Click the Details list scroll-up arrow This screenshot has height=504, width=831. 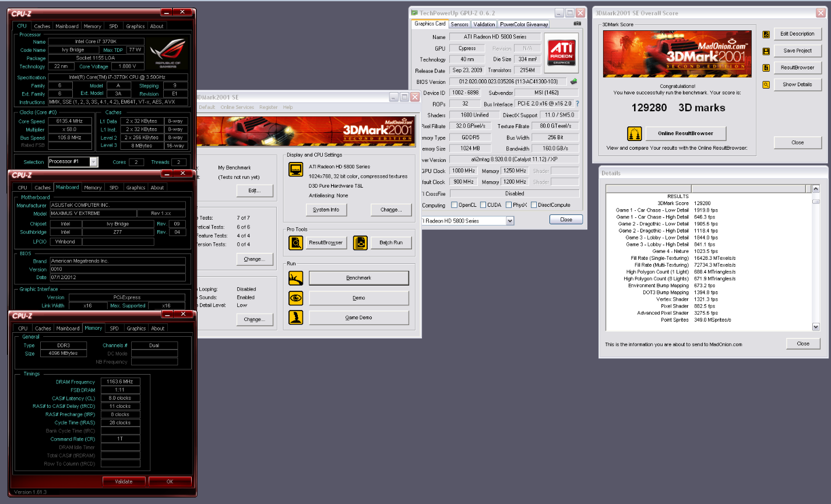(x=816, y=189)
